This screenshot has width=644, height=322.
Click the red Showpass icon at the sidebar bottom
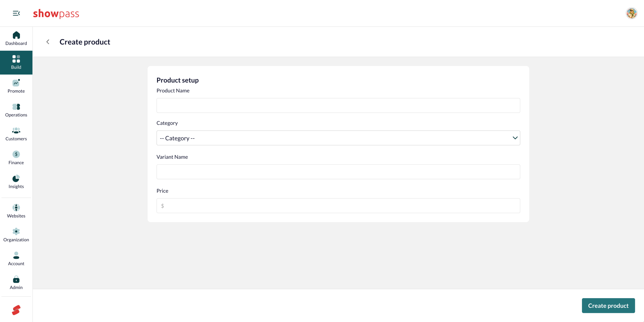click(16, 310)
